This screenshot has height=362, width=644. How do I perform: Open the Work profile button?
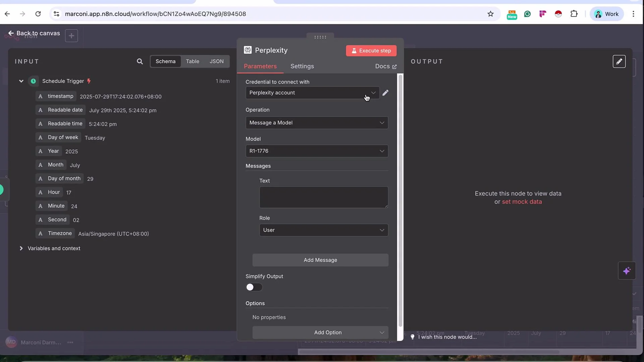tap(606, 14)
